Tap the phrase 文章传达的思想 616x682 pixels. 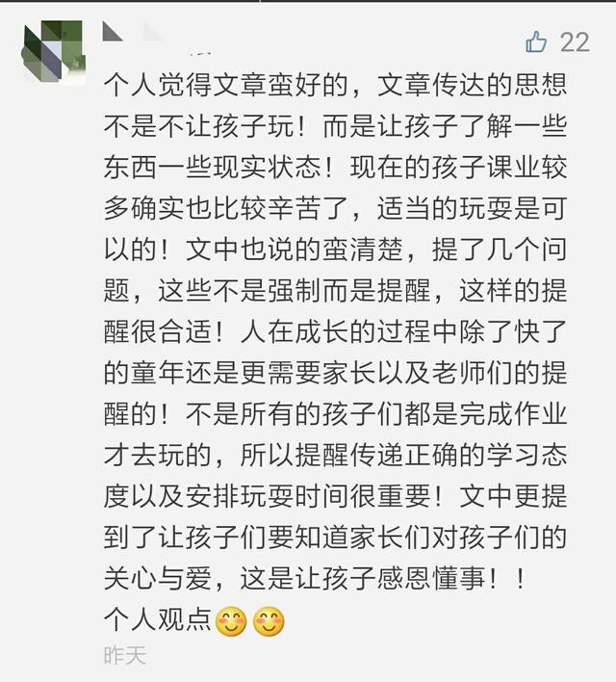tap(473, 85)
